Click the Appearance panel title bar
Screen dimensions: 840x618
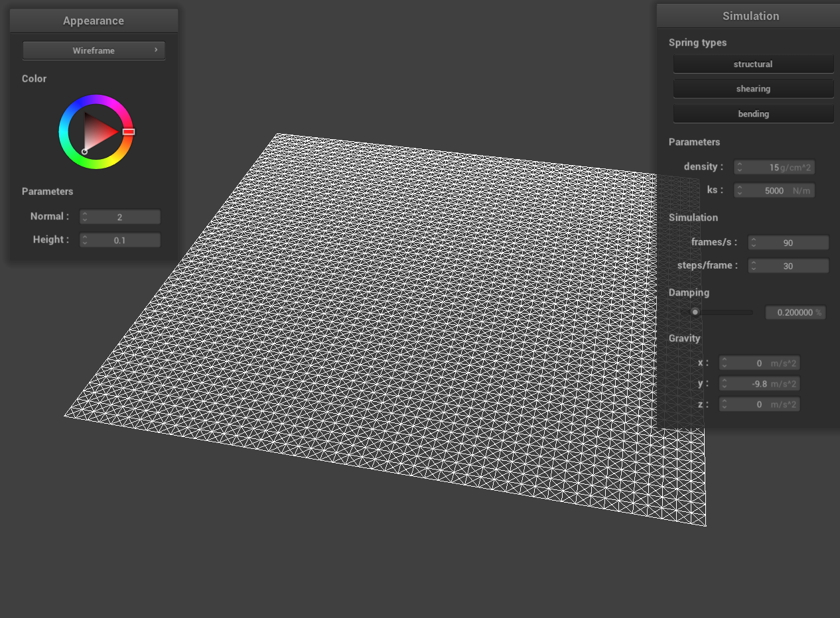click(x=94, y=21)
